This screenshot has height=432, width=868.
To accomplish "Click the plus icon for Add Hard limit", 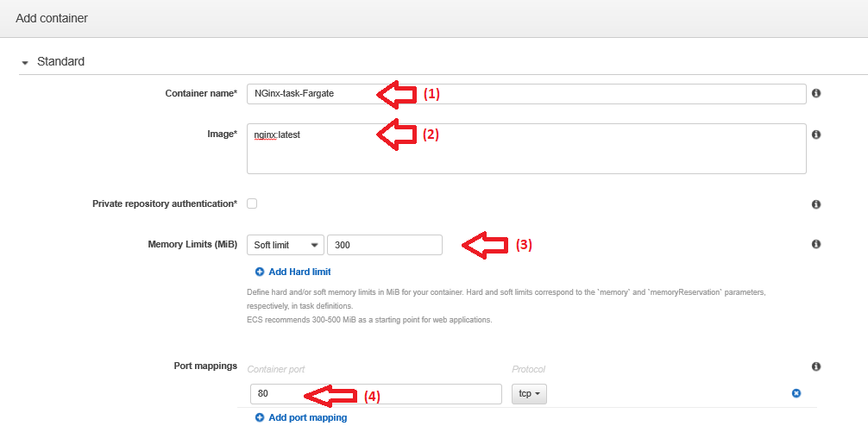I will [x=260, y=272].
